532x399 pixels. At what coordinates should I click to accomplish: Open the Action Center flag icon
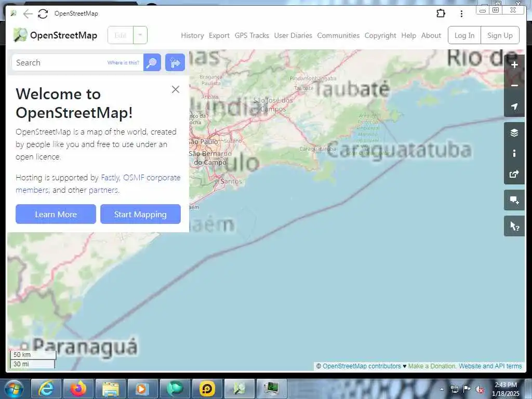click(x=467, y=389)
